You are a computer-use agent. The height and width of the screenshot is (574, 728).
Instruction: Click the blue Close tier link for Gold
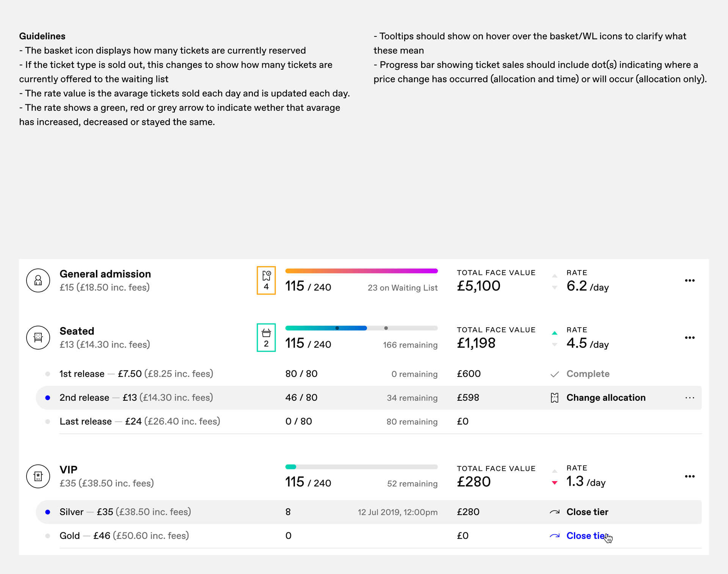coord(586,536)
